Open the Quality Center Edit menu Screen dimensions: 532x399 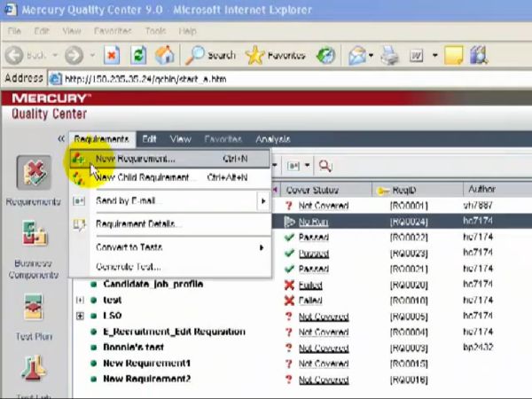149,139
